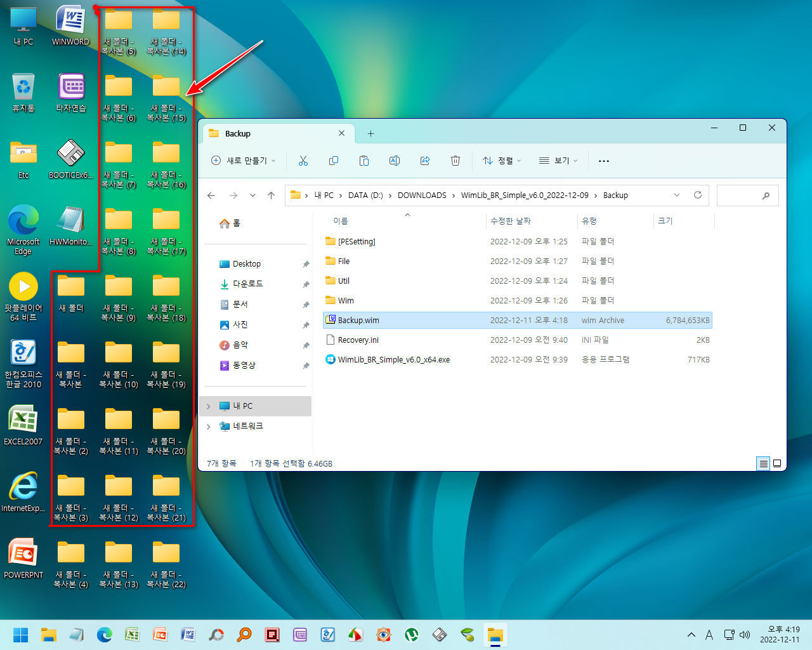Select the Recycle Bin (휴지통) desktop icon
Screen dimensions: 812x650
pyautogui.click(x=23, y=93)
